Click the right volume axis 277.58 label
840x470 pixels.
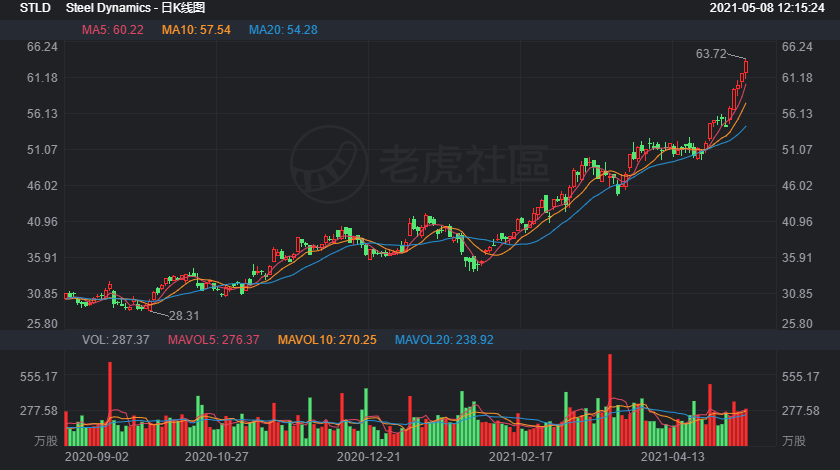click(x=800, y=411)
